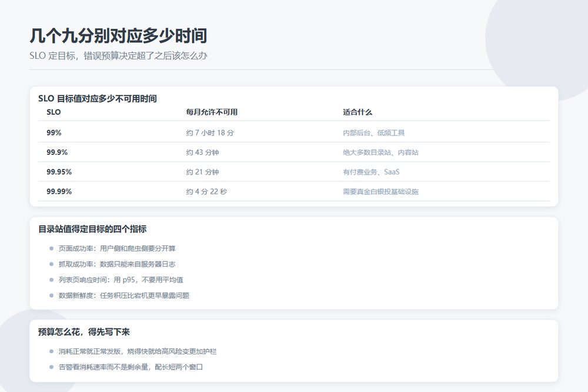Click cell 有付费业务、SaaS
Screen dimensions: 588x392
tap(371, 172)
